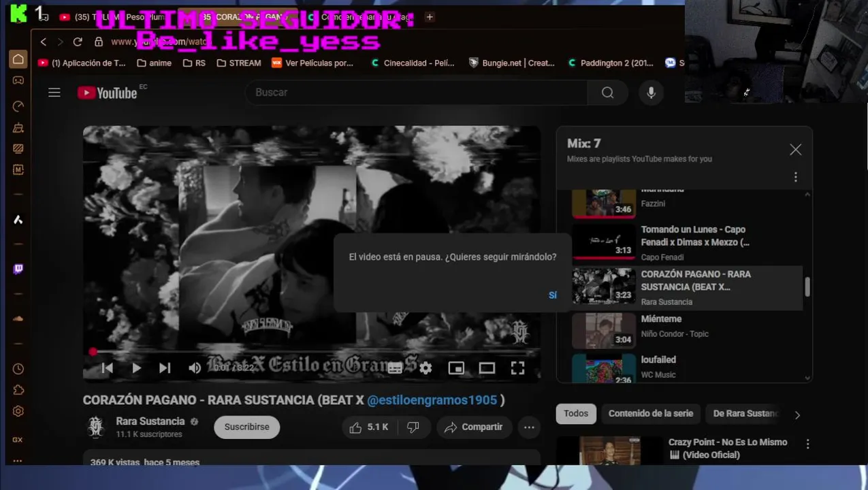Open 'Bungie.net | Creat...' bookmark

tap(512, 63)
